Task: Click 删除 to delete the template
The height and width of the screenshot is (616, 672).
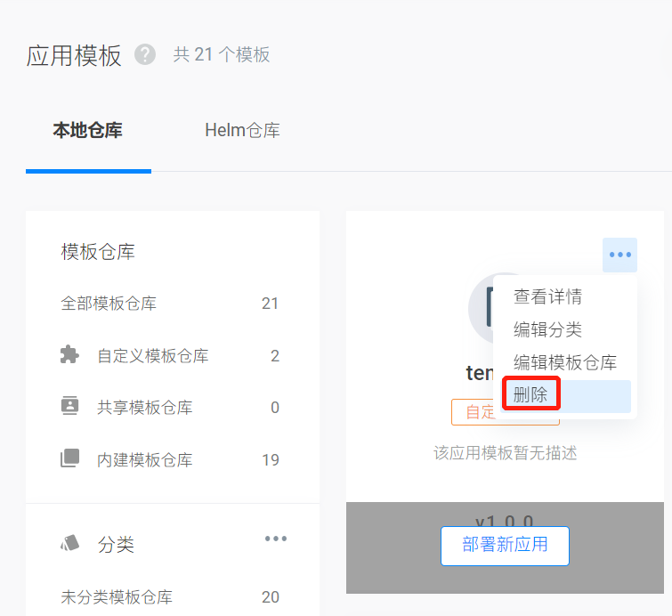Action: point(530,394)
